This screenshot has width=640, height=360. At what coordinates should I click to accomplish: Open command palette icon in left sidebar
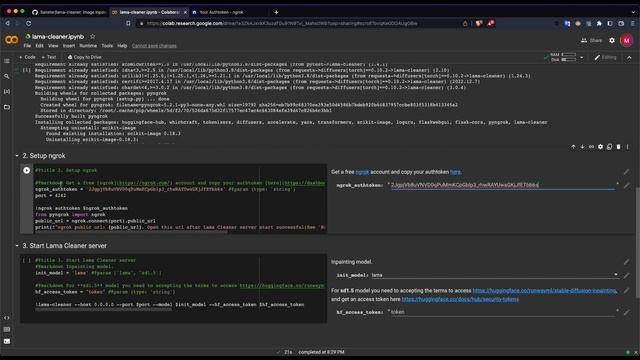(x=7, y=329)
